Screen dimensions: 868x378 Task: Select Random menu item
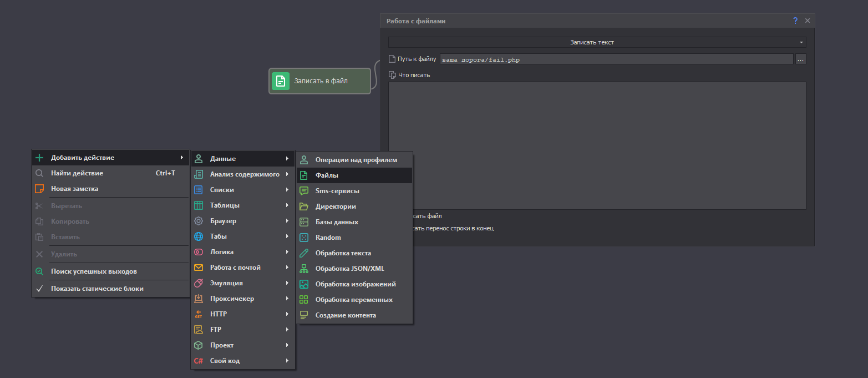(x=354, y=238)
